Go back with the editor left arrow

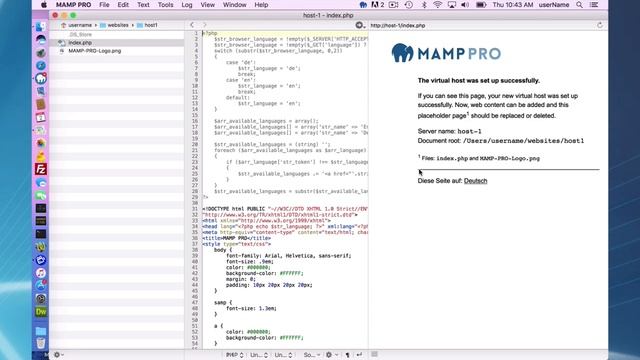[192, 25]
